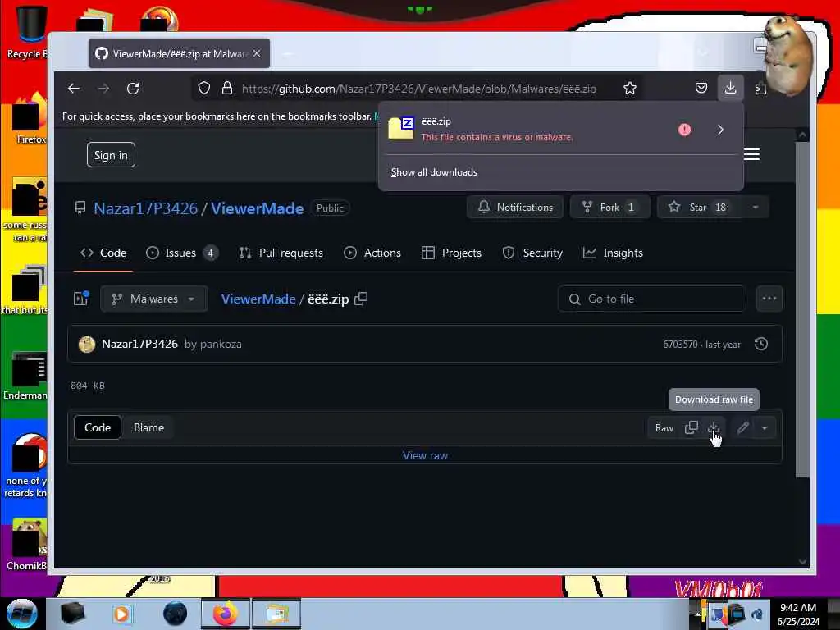
Task: Open the Insights tab
Action: coord(613,253)
